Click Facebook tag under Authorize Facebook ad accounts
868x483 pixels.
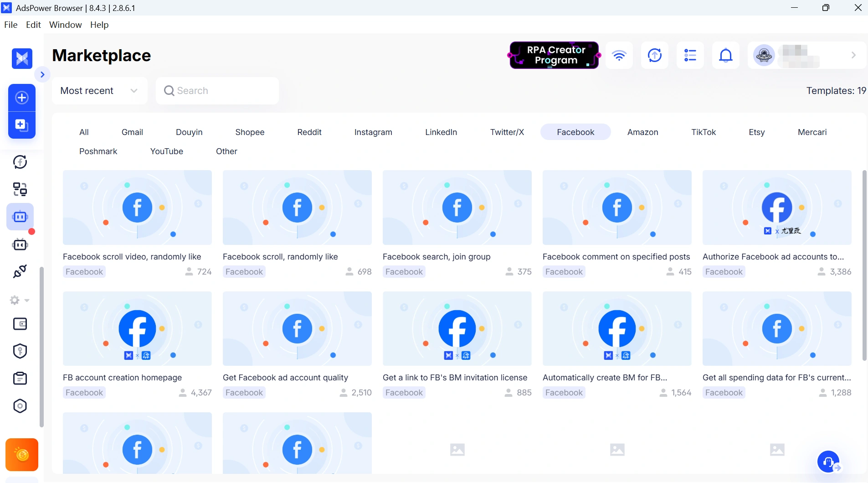724,272
